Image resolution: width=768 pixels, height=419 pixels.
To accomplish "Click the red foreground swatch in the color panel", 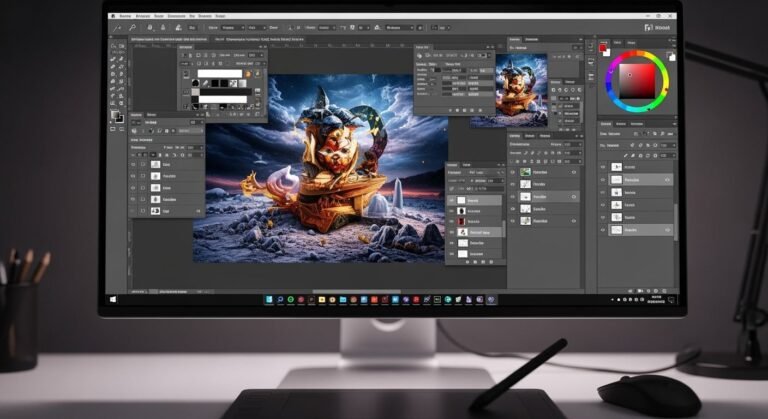I will tap(603, 48).
